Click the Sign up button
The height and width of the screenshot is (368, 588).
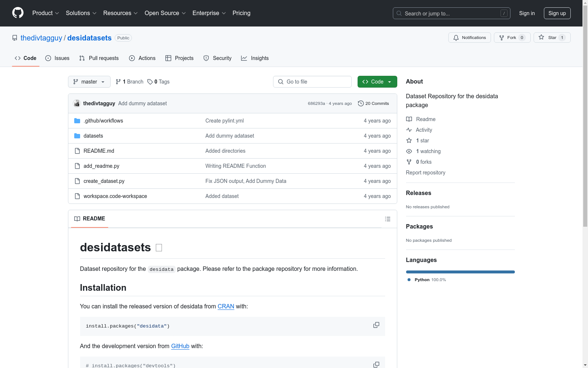(x=557, y=13)
